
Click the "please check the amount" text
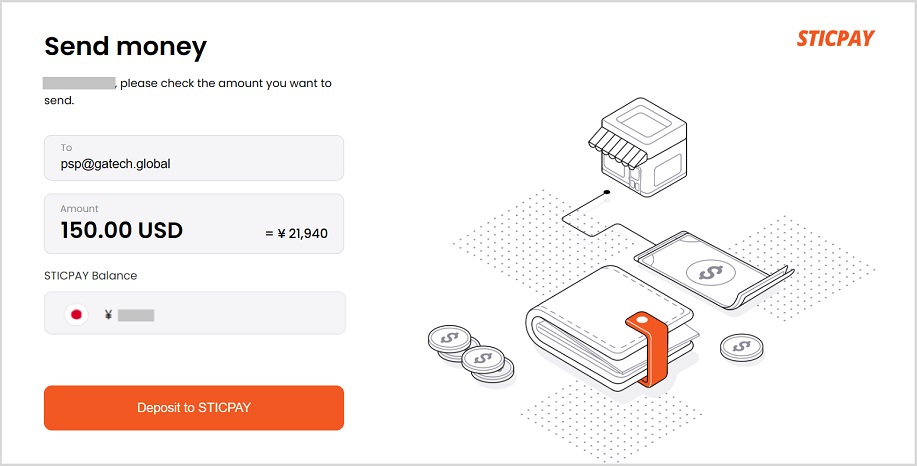coord(226,83)
